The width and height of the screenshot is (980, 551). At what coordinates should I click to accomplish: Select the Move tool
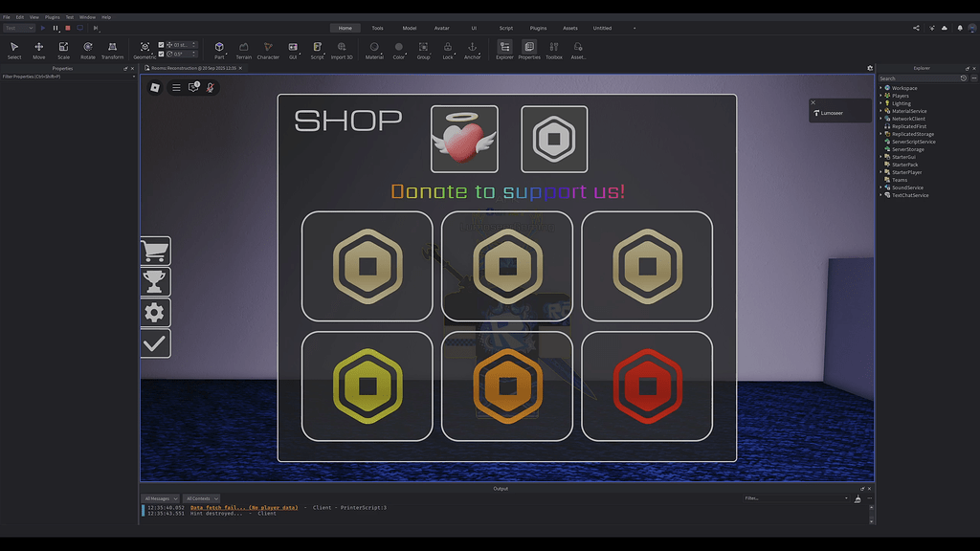coord(38,48)
